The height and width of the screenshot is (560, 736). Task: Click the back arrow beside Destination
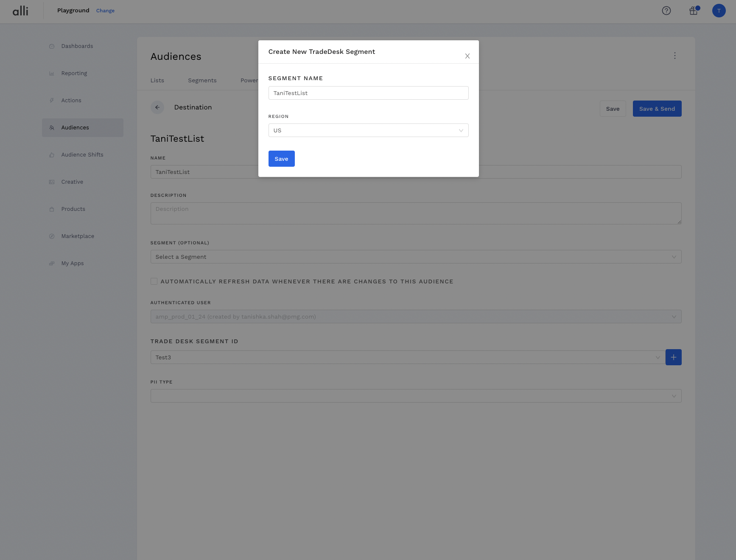point(157,107)
